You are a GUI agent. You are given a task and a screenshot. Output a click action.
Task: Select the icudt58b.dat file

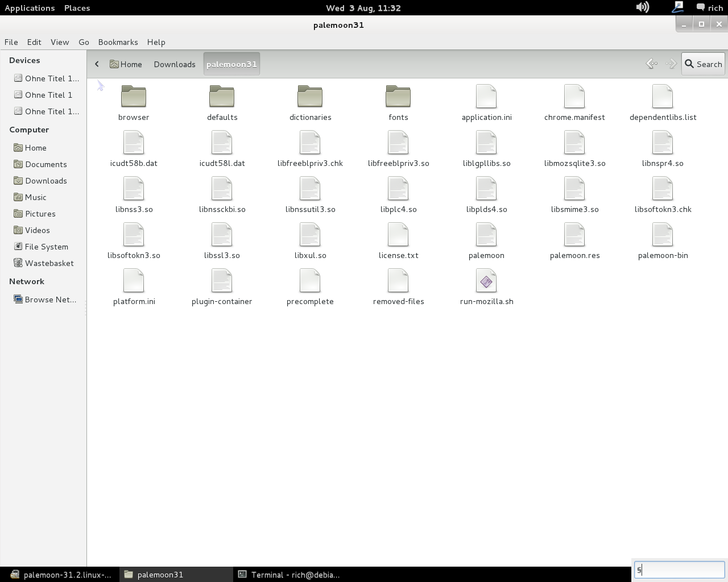(x=134, y=149)
